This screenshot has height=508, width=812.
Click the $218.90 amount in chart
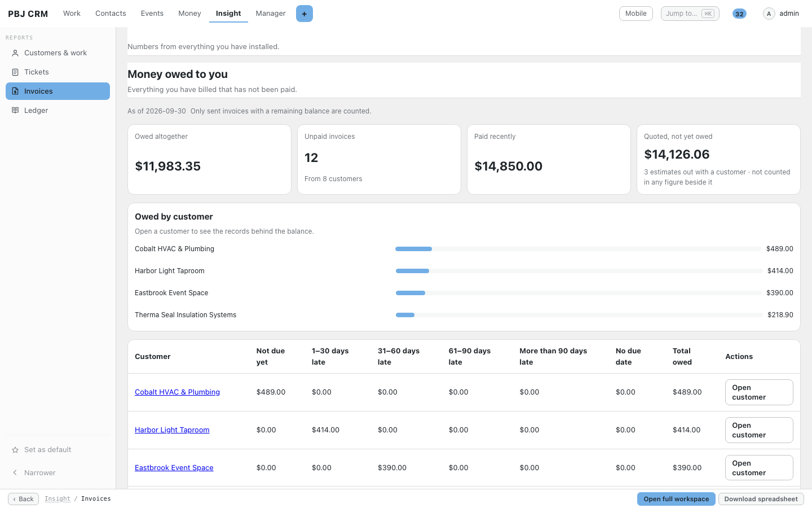click(x=780, y=315)
